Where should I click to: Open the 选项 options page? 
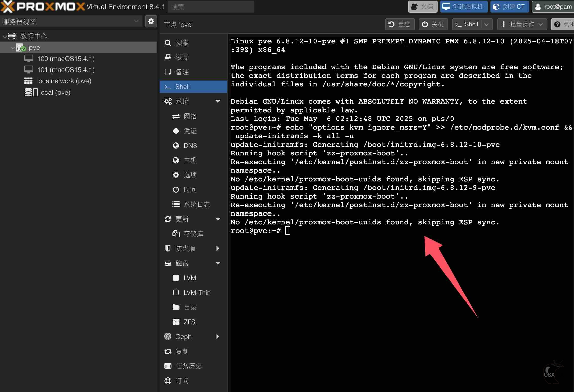coord(193,175)
